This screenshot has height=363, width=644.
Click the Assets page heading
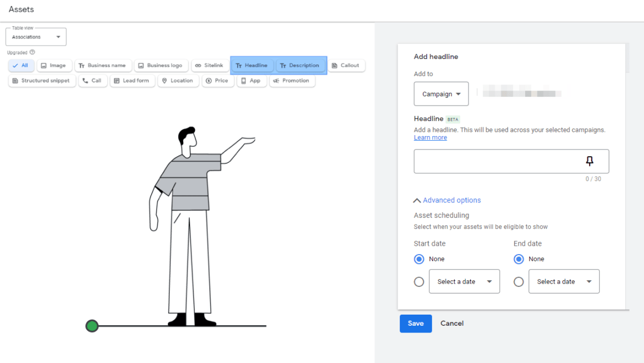click(21, 9)
